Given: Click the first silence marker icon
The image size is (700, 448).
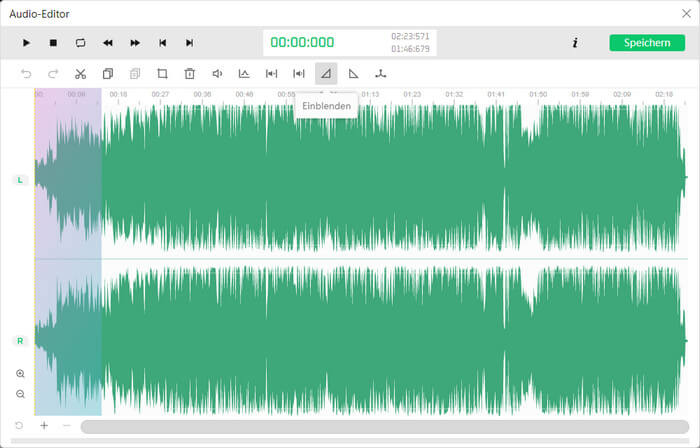Looking at the screenshot, I should click(271, 74).
